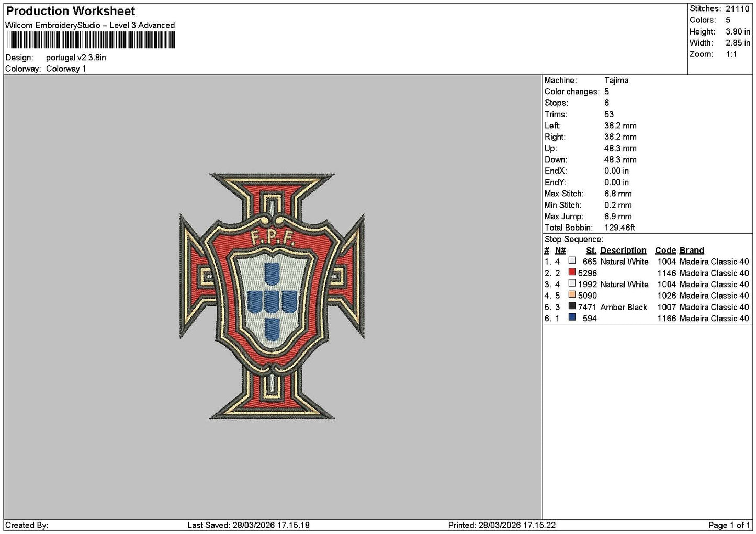Select thread code "1026"
Viewport: 756px width, 534px height.
pos(667,296)
